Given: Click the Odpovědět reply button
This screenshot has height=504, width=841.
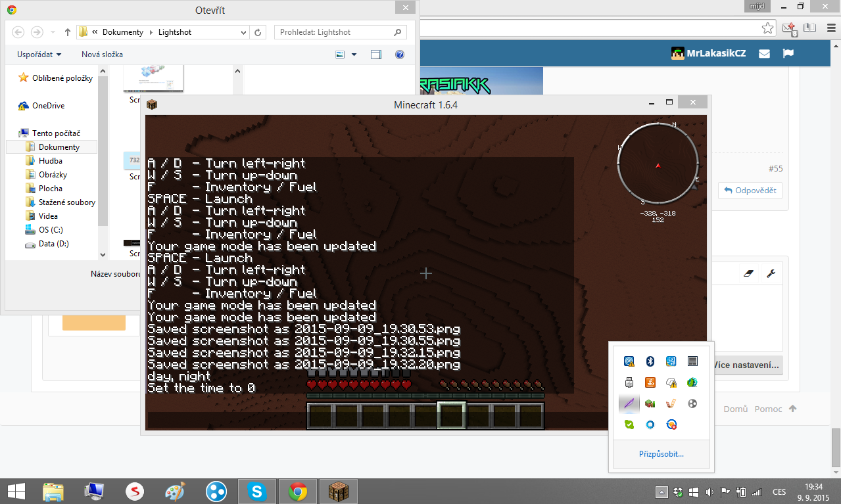Looking at the screenshot, I should (x=750, y=191).
